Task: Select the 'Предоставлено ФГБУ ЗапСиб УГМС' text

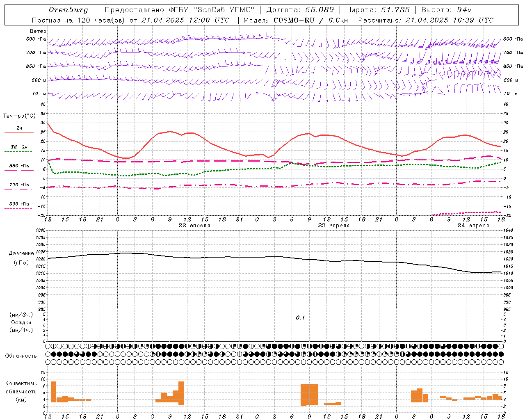Action: (x=180, y=10)
